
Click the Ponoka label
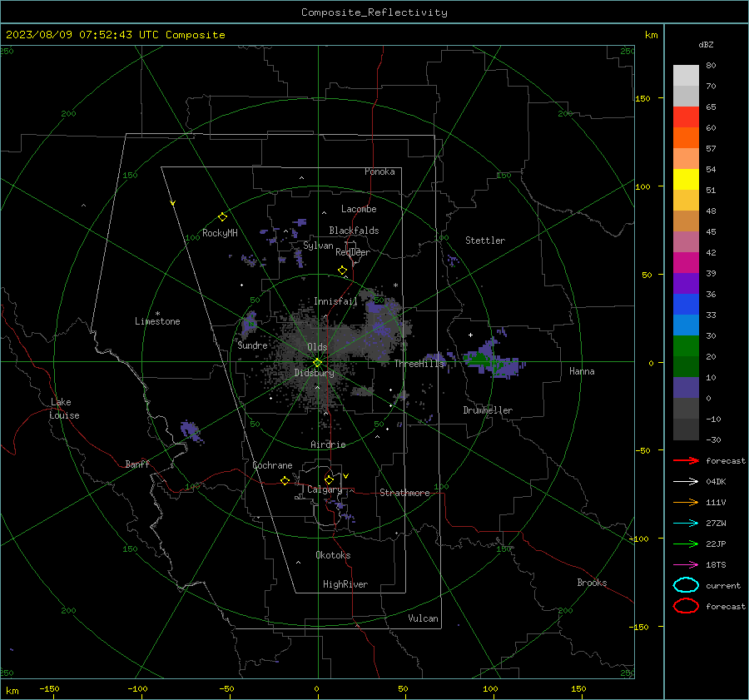(379, 171)
